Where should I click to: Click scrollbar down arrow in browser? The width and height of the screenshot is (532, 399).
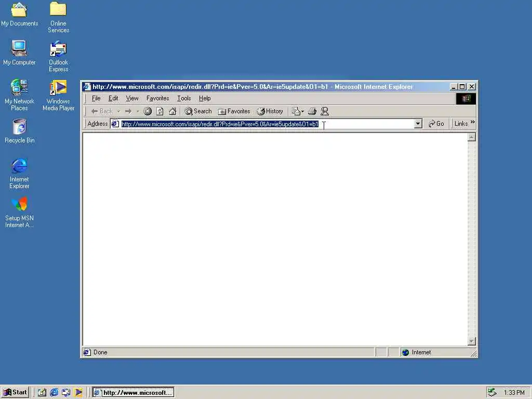[x=472, y=341]
